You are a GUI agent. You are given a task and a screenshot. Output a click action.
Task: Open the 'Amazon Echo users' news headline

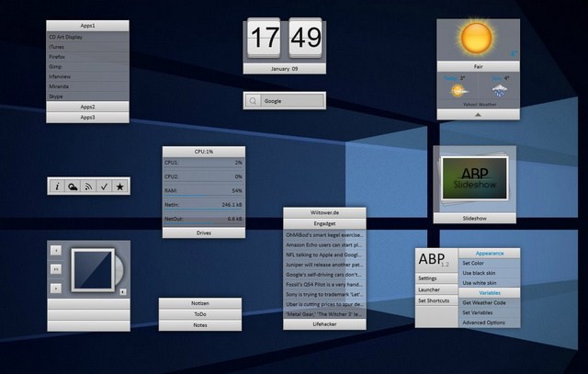[x=324, y=247]
